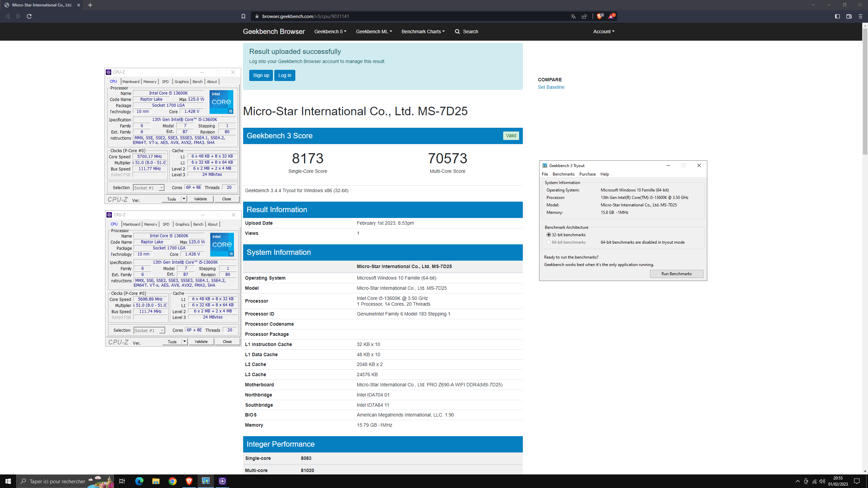The height and width of the screenshot is (488, 868).
Task: Switch to Mainboard tab in upper CPU-Z
Action: tap(131, 82)
